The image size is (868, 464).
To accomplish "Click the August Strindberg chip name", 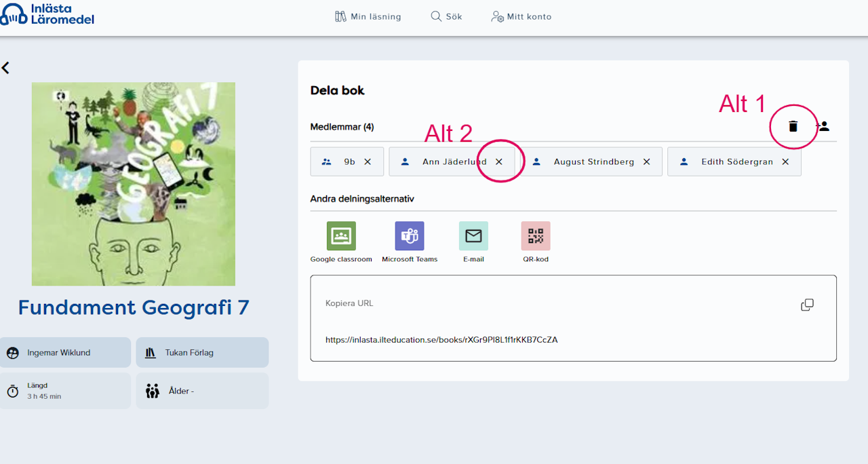I will coord(594,161).
